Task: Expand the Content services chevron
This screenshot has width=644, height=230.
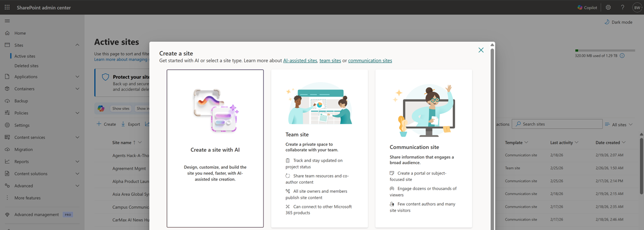Action: 77,137
